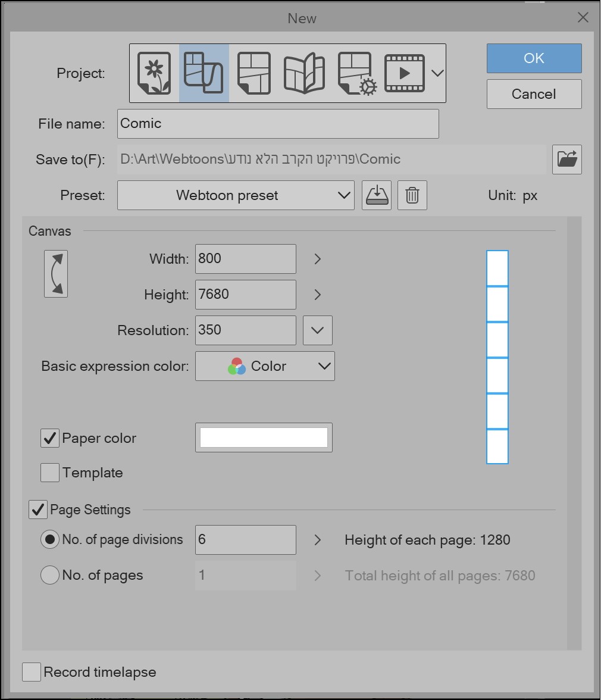601x700 pixels.
Task: Uncheck the Paper color checkbox
Action: [x=48, y=437]
